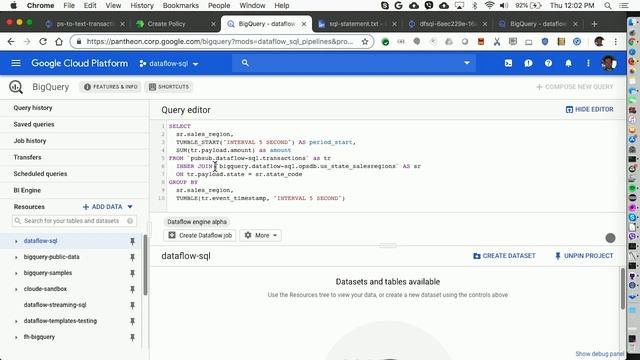Expand the dataflow-sql project tree node
This screenshot has width=640, height=360.
(x=16, y=241)
